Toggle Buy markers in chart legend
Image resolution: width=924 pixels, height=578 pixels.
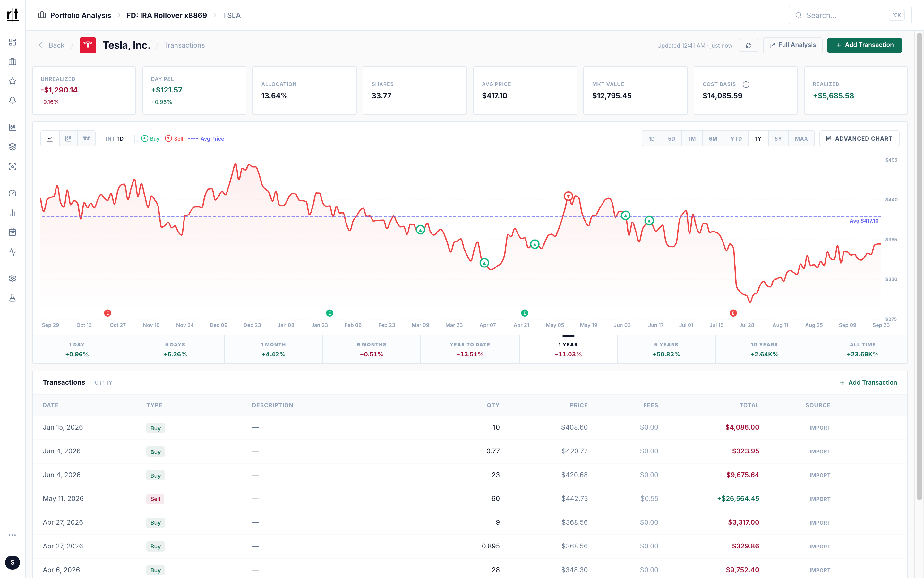[x=150, y=139]
